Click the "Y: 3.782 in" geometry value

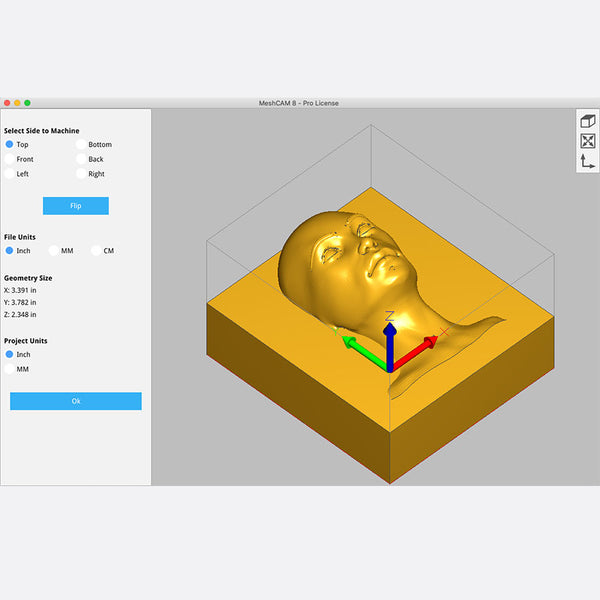click(x=20, y=302)
